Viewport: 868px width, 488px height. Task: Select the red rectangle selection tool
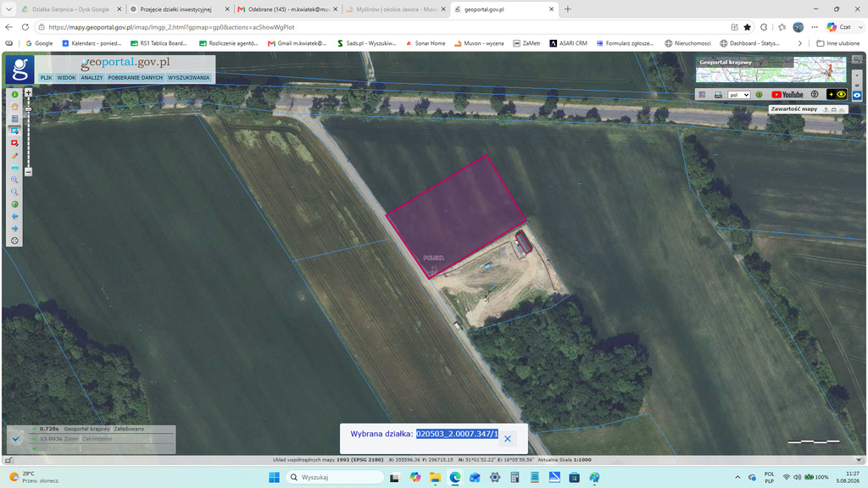click(15, 143)
